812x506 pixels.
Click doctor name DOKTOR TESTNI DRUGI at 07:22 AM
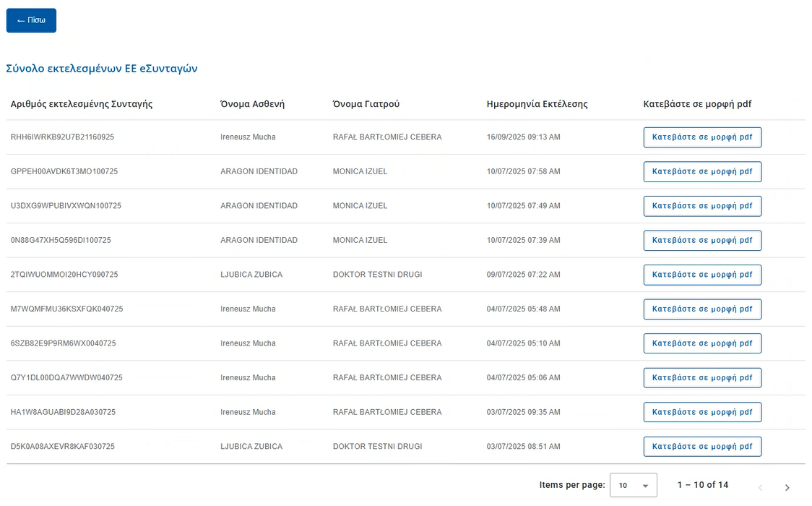(x=377, y=275)
